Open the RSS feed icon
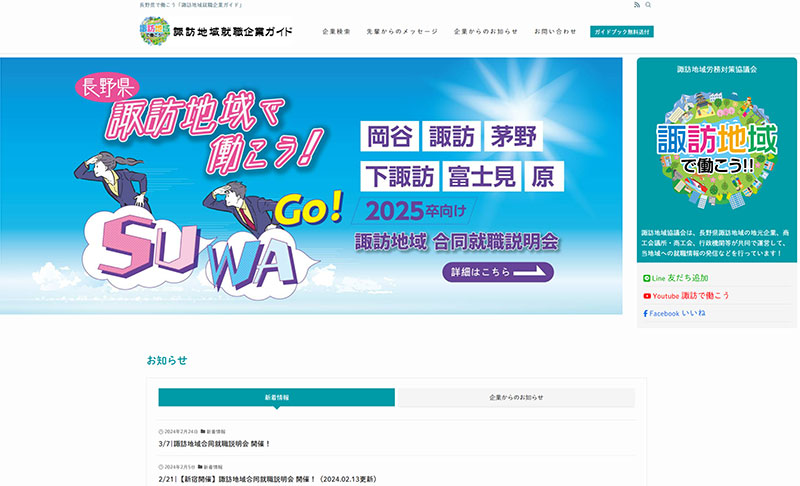Image resolution: width=800 pixels, height=486 pixels. (x=637, y=5)
